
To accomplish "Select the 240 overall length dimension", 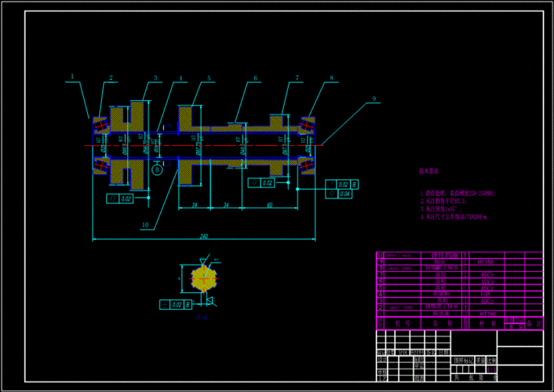I will [x=204, y=237].
